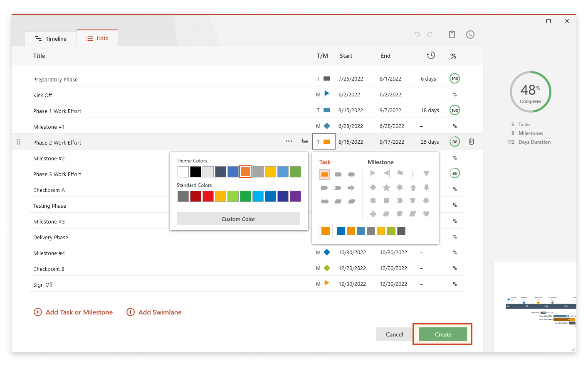Switch to the Data tab
588x366 pixels.
click(x=97, y=38)
